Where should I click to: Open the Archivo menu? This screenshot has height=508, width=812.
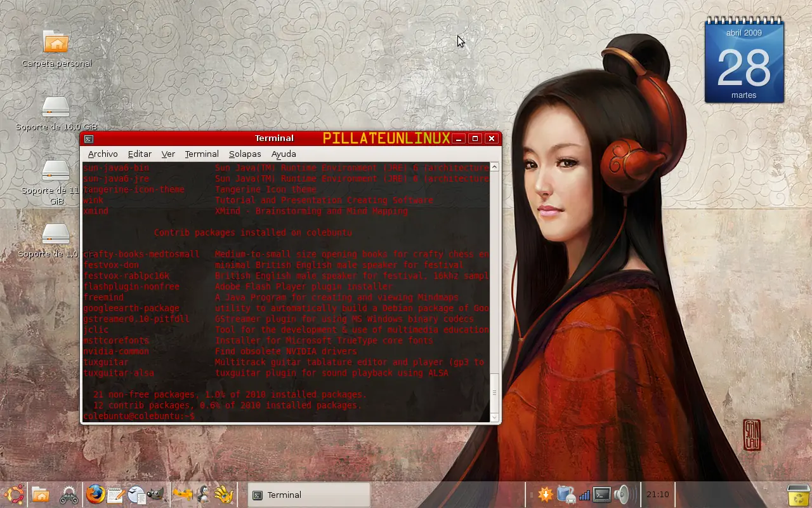(x=103, y=154)
